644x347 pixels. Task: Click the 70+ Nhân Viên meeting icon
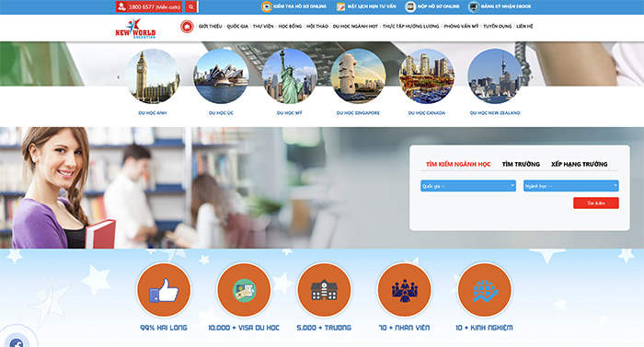(x=405, y=290)
